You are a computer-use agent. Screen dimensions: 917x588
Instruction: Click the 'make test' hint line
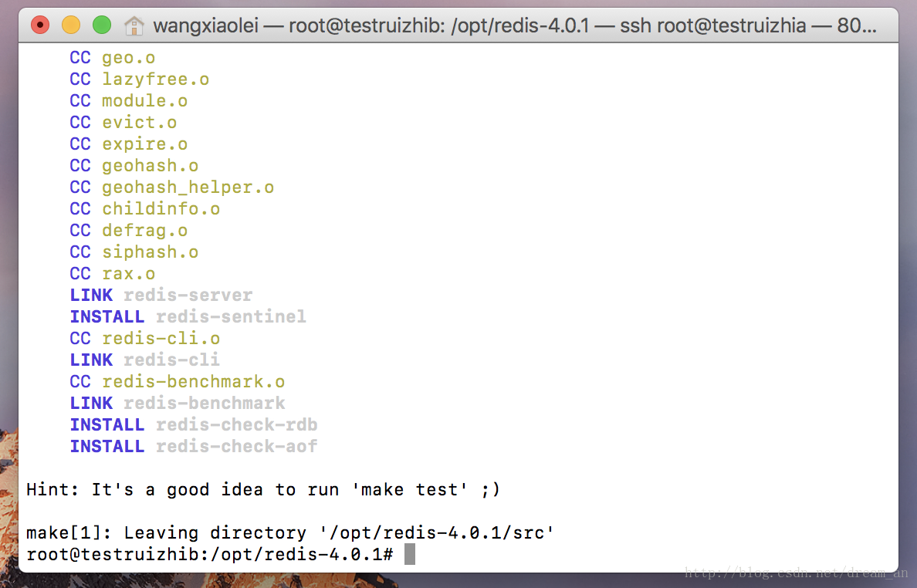[x=263, y=490]
